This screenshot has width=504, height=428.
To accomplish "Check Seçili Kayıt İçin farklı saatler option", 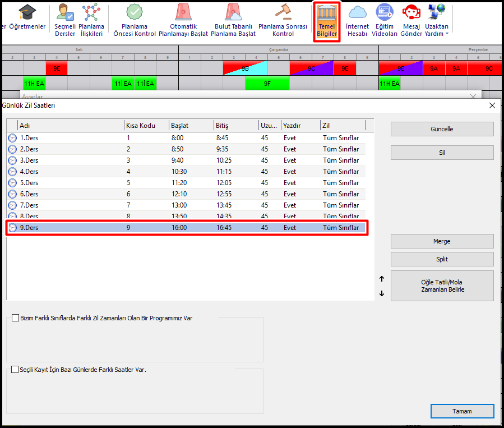I will pyautogui.click(x=15, y=370).
